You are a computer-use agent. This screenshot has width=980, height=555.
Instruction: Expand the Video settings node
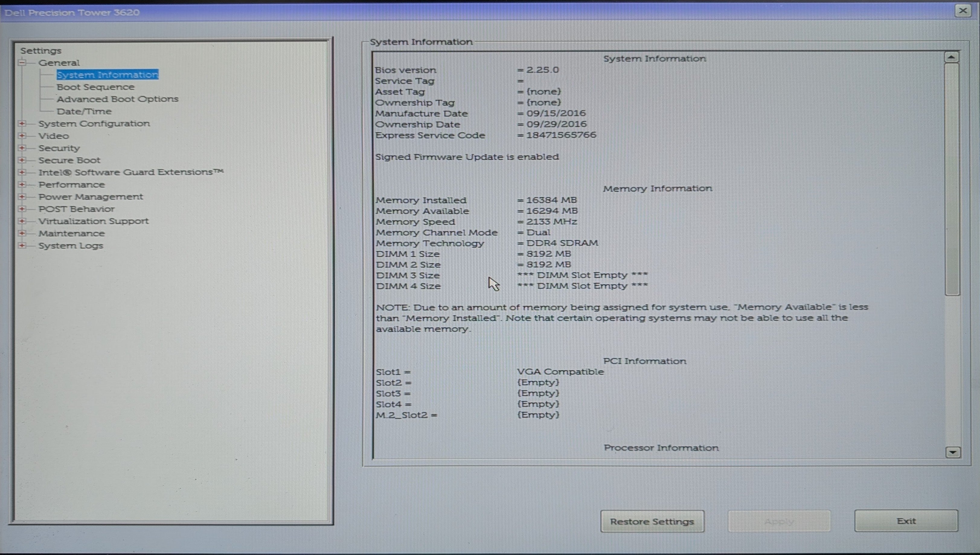click(22, 136)
